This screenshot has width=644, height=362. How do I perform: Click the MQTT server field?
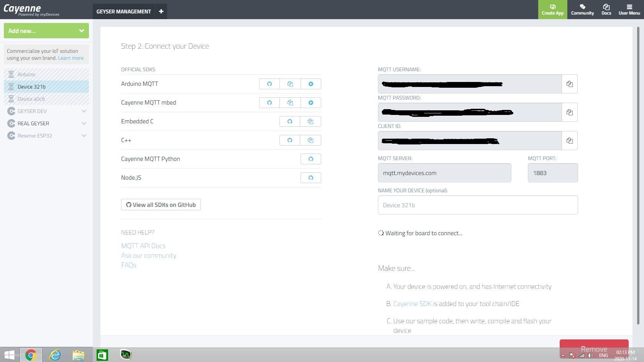(444, 173)
